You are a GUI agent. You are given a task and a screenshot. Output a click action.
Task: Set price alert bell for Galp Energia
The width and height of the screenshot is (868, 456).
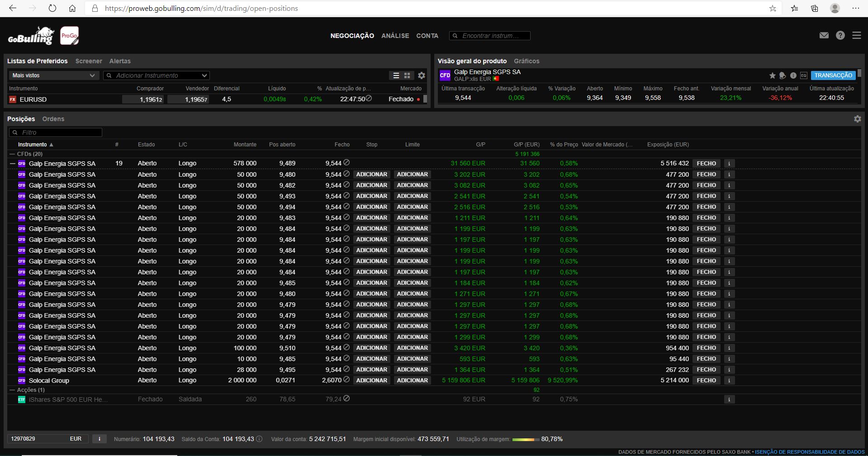coord(783,75)
